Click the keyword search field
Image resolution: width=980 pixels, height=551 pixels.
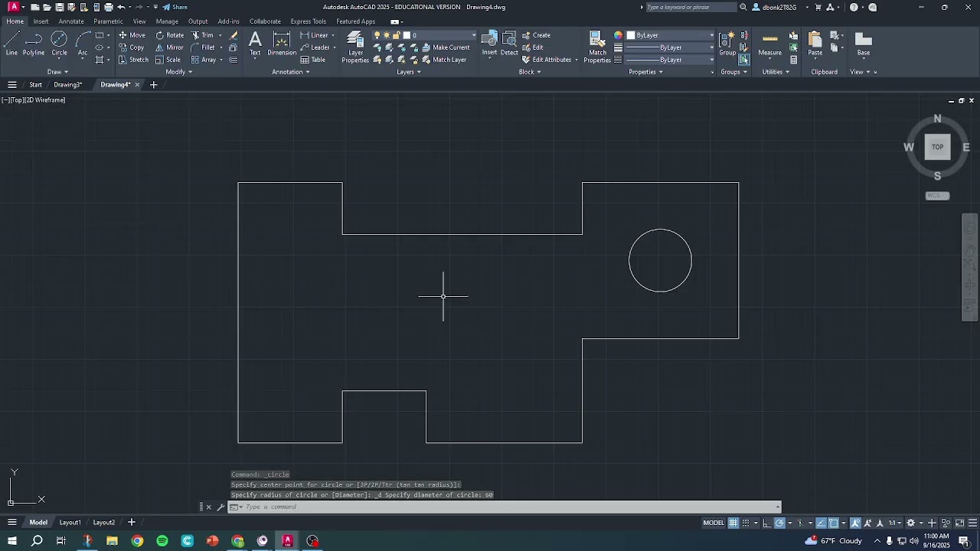[x=691, y=7]
